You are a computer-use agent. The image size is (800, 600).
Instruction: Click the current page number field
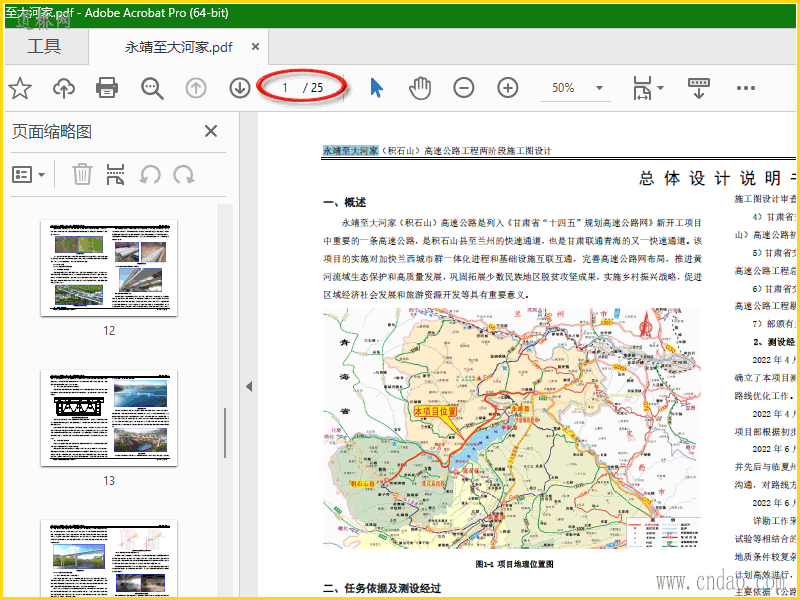(x=286, y=88)
